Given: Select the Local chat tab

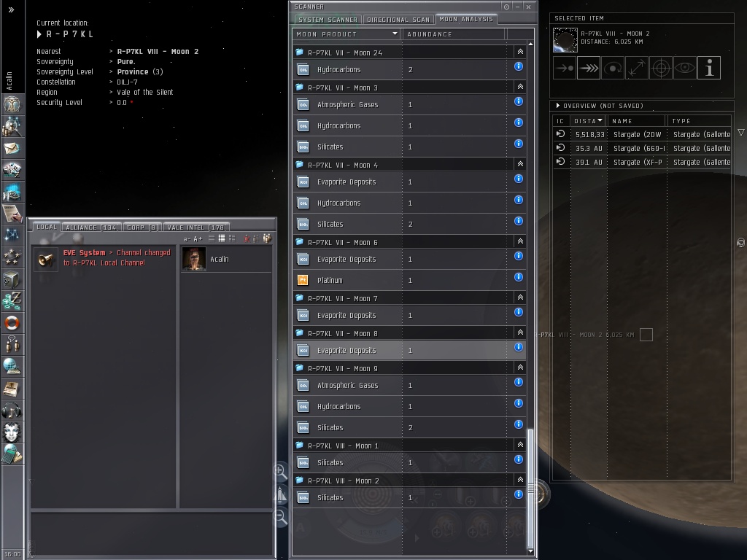Looking at the screenshot, I should tap(46, 227).
